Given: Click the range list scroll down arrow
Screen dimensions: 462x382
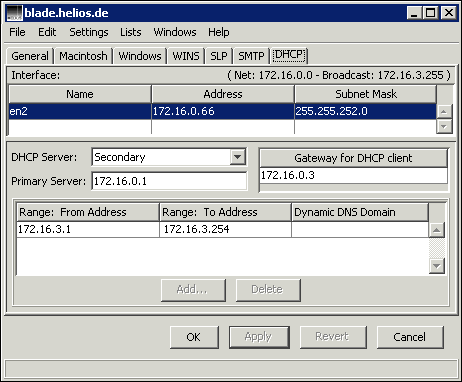Looking at the screenshot, I should 437,266.
